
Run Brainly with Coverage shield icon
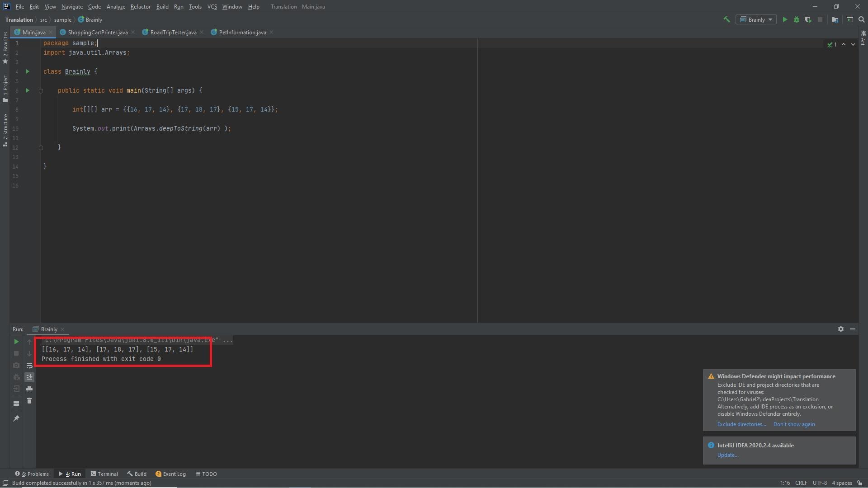[808, 19]
